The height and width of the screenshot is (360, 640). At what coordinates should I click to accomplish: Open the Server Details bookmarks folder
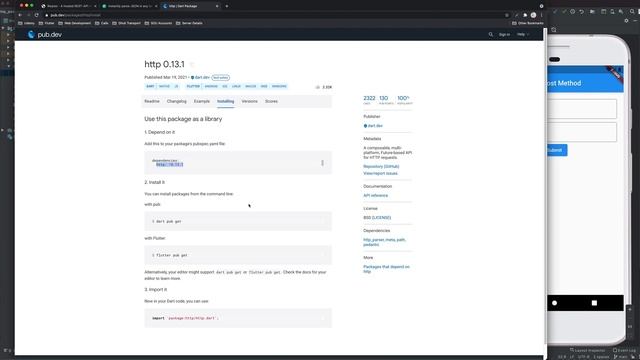tap(189, 23)
